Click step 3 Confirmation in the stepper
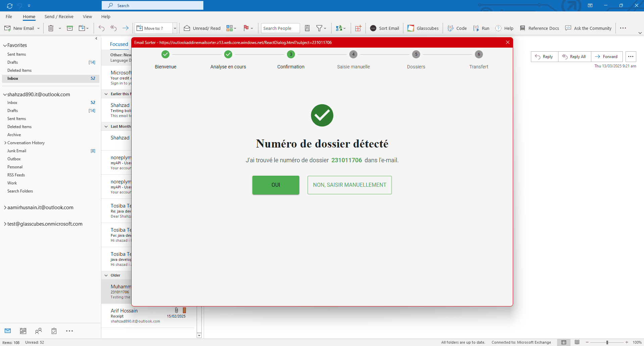644x346 pixels. (291, 60)
